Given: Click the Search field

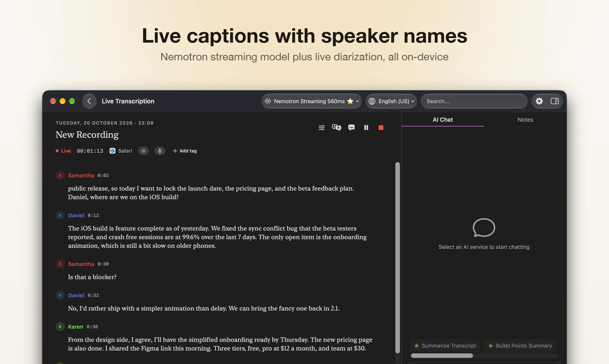Looking at the screenshot, I should pyautogui.click(x=474, y=101).
